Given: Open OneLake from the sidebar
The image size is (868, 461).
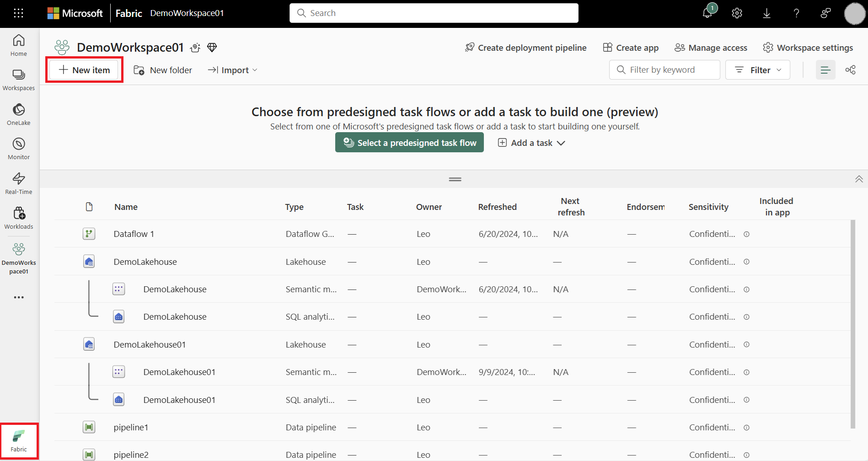Looking at the screenshot, I should pyautogui.click(x=19, y=114).
